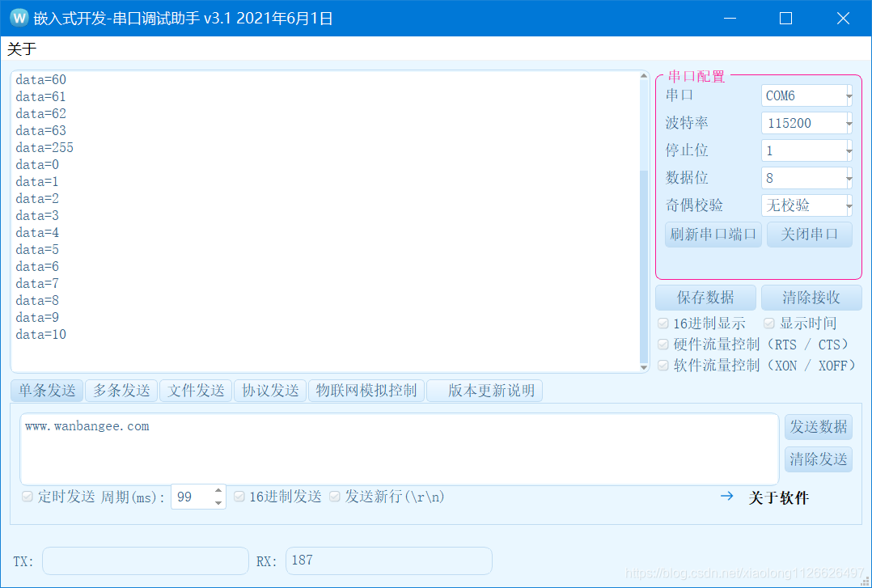Image resolution: width=872 pixels, height=588 pixels.
Task: Open the 关于 menu
Action: tap(17, 49)
